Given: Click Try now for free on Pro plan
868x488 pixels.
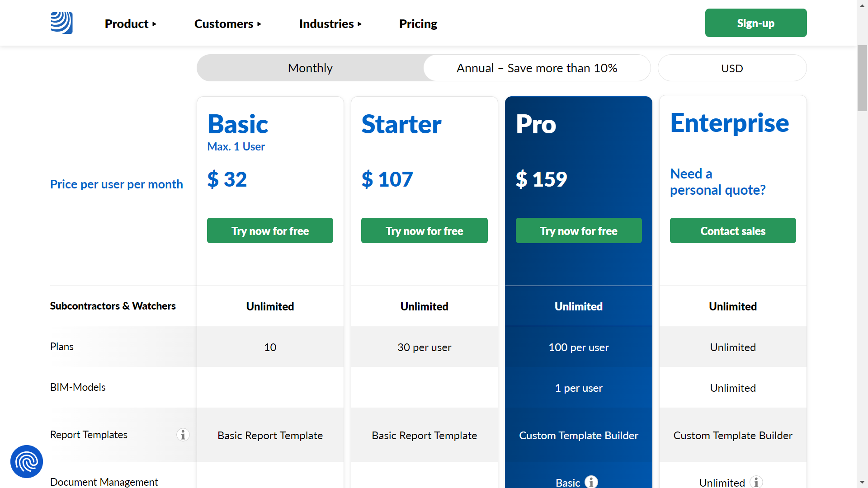Looking at the screenshot, I should (578, 230).
